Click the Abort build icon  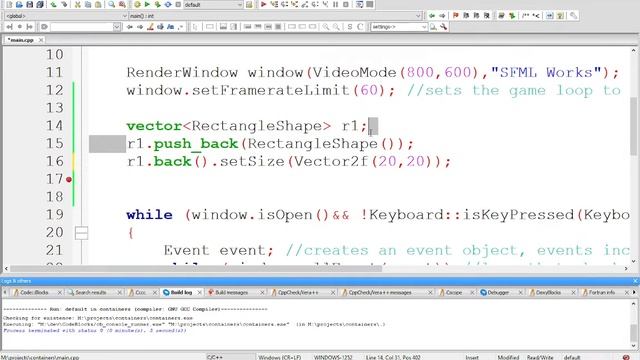178,4
